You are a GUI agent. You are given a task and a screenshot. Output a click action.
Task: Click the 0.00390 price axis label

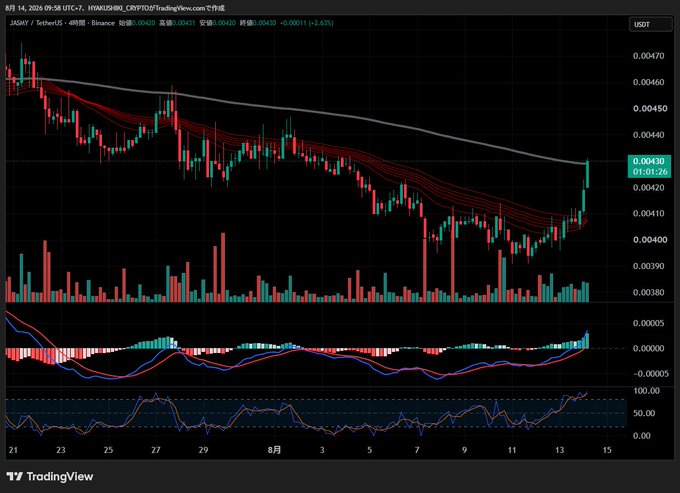648,266
